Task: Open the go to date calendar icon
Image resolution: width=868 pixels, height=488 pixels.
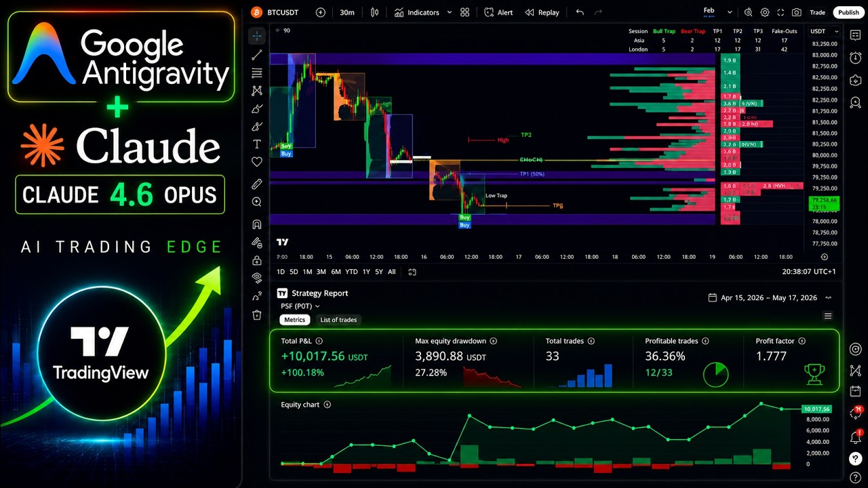Action: (412, 272)
